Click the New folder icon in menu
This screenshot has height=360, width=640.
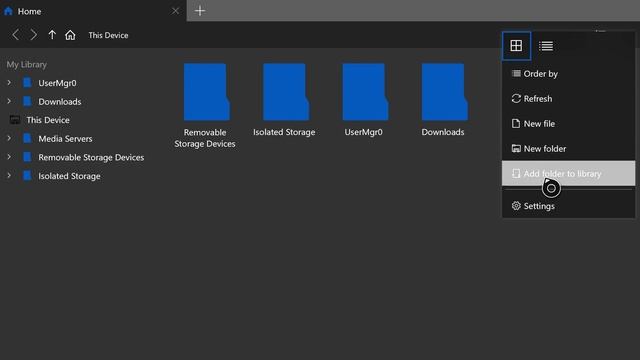click(516, 149)
